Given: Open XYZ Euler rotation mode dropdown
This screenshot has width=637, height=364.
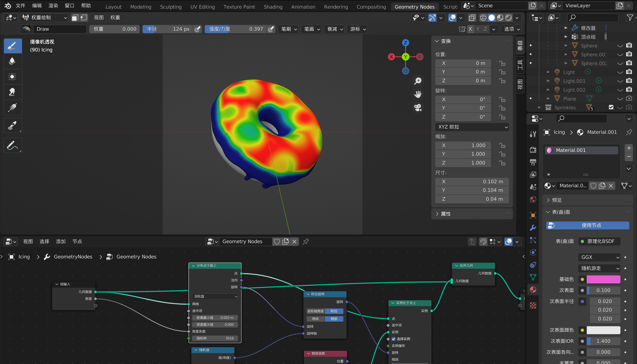Looking at the screenshot, I should pos(472,127).
